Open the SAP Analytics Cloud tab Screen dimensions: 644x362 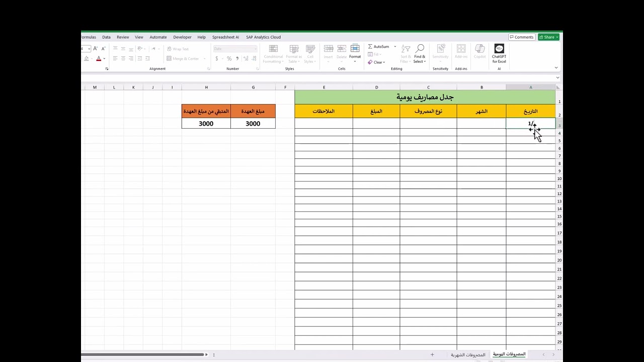click(263, 37)
